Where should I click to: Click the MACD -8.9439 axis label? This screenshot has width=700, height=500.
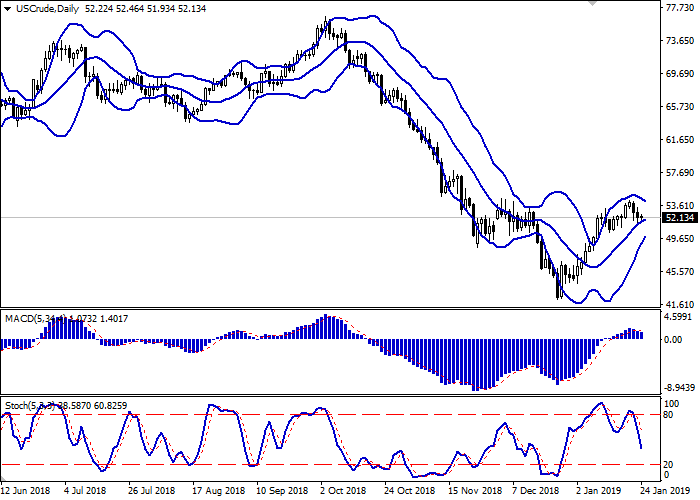[679, 386]
